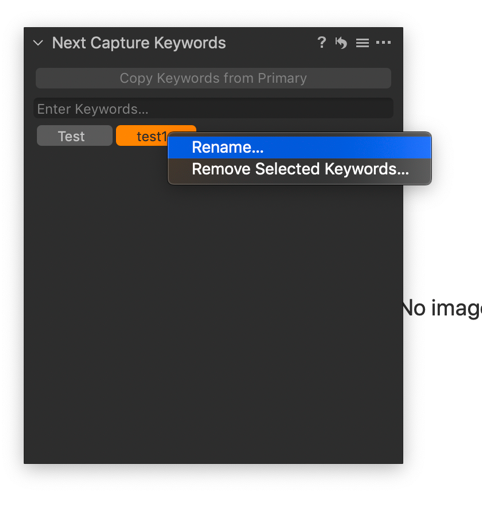Click the Next Capture Keywords panel title
Viewport: 482px width, 514px height.
(x=139, y=43)
